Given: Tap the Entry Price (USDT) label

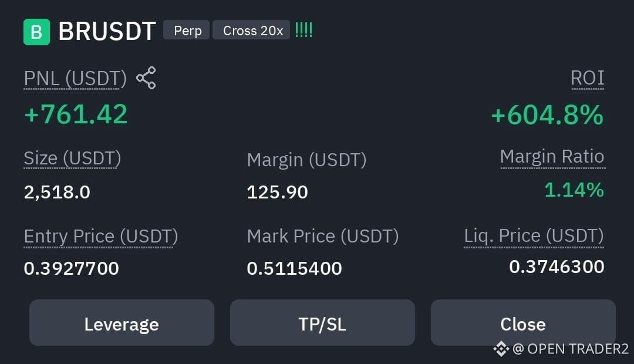Looking at the screenshot, I should click(x=101, y=237).
